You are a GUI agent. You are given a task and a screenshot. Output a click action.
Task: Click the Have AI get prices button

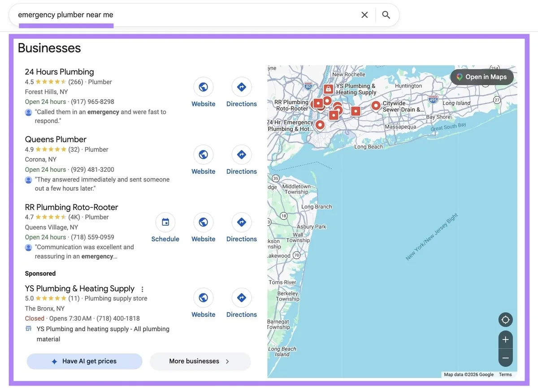[x=84, y=362]
